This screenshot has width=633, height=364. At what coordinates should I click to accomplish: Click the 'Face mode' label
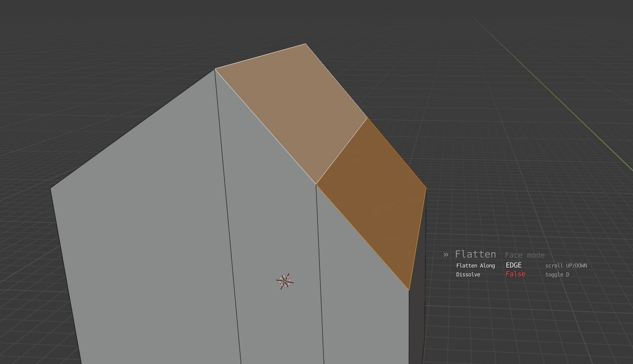[525, 255]
